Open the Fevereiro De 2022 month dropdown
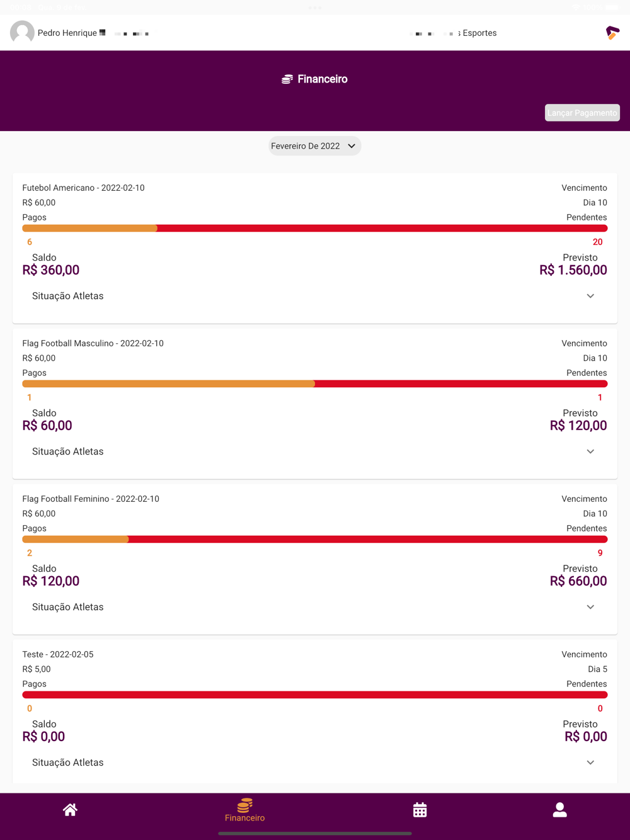 (x=314, y=146)
